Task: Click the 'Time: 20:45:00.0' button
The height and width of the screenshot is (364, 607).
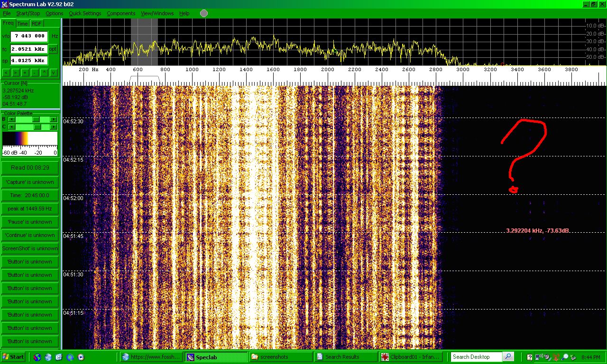Action: coord(30,195)
